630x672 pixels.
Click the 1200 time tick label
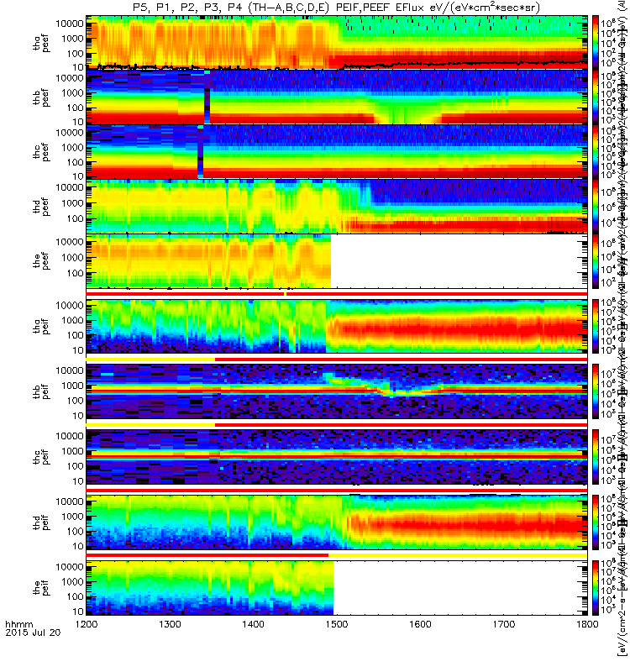[x=87, y=623]
